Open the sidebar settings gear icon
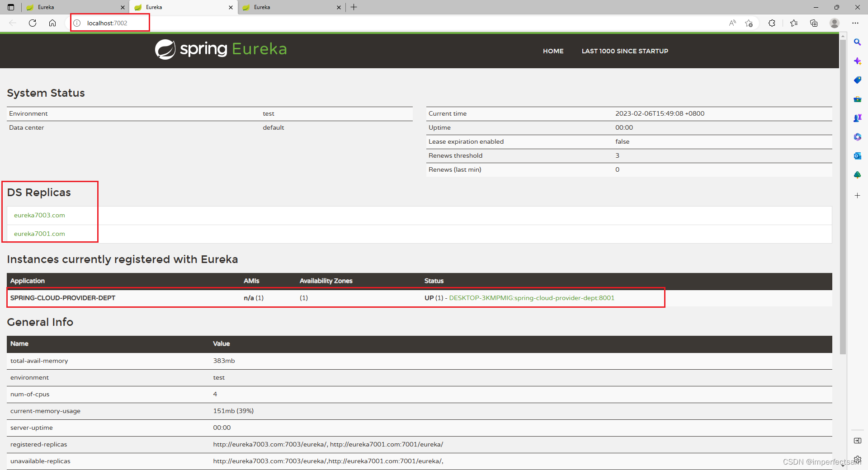The height and width of the screenshot is (470, 868). [857, 460]
